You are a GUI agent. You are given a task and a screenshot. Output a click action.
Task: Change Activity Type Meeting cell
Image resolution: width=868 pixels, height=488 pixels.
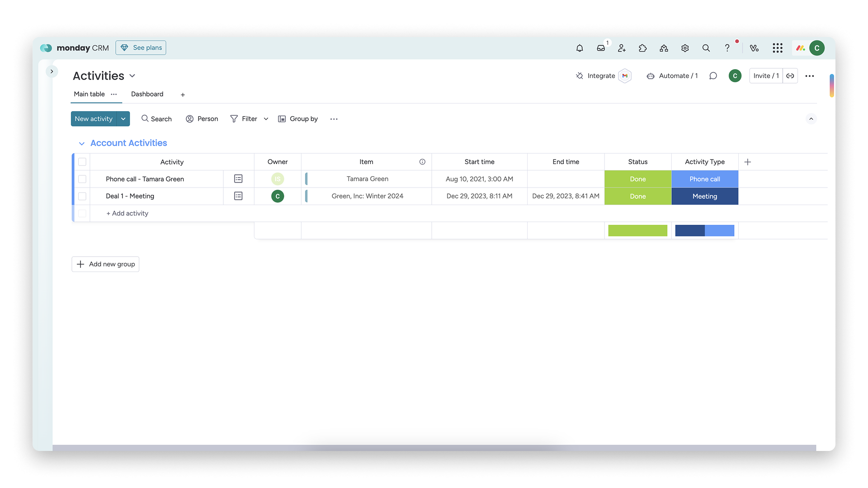point(705,196)
